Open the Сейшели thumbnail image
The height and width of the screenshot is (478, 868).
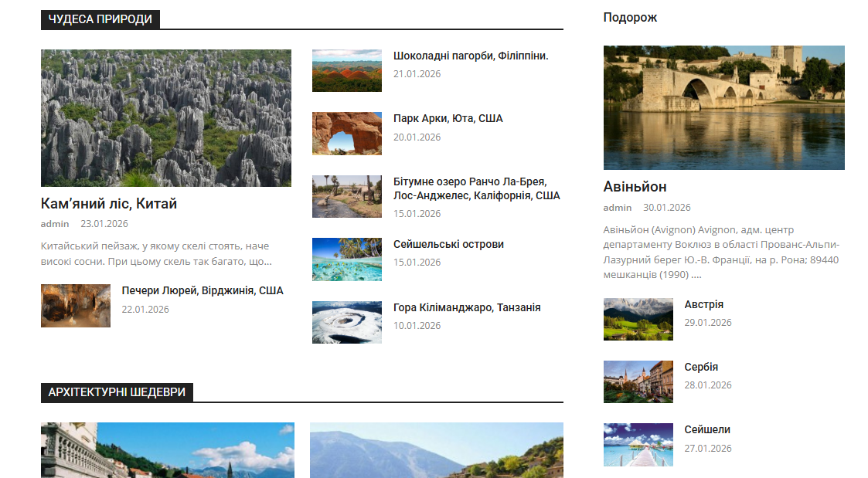(638, 445)
